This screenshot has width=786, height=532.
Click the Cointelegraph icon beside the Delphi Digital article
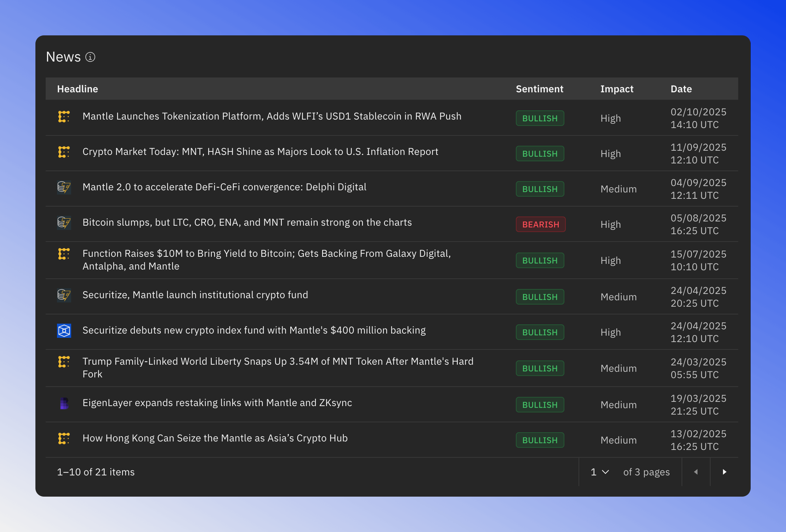pos(64,188)
